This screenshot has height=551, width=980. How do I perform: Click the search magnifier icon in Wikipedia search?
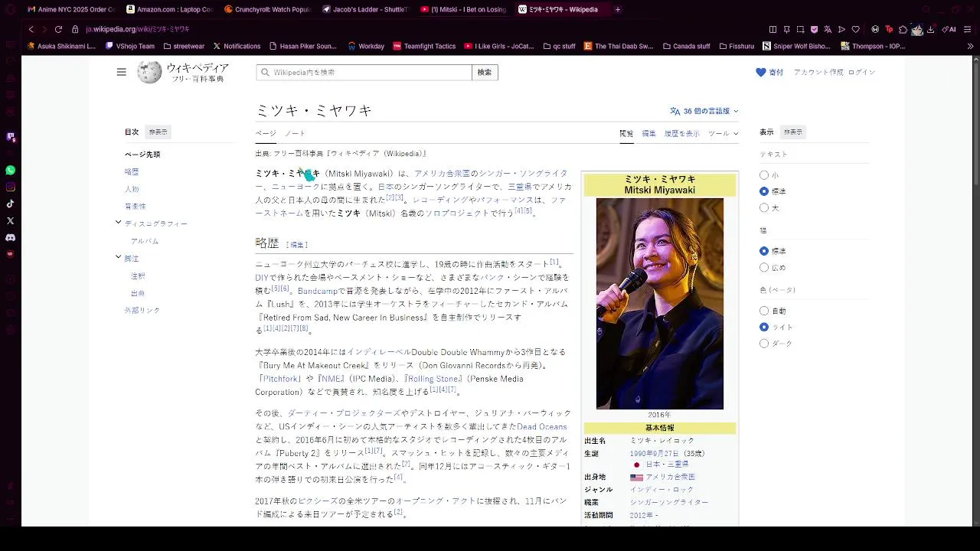tap(266, 72)
